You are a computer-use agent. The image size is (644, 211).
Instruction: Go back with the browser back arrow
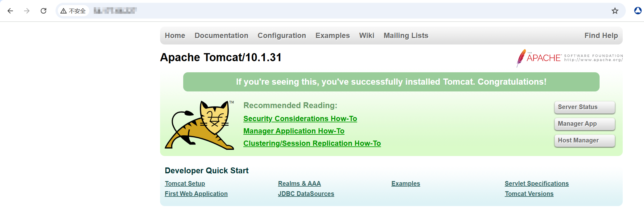(x=10, y=11)
